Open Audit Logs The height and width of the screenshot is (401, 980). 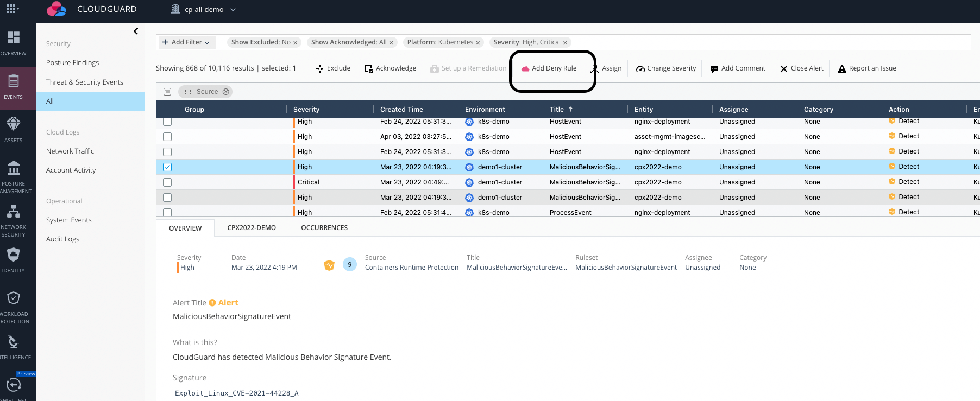[x=63, y=239]
